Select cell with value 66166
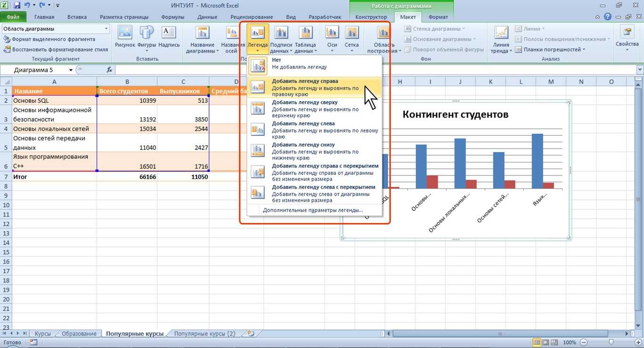The image size is (644, 348). pyautogui.click(x=127, y=177)
